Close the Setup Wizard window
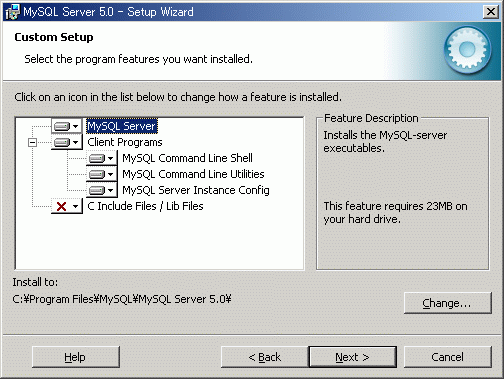 pos(491,12)
